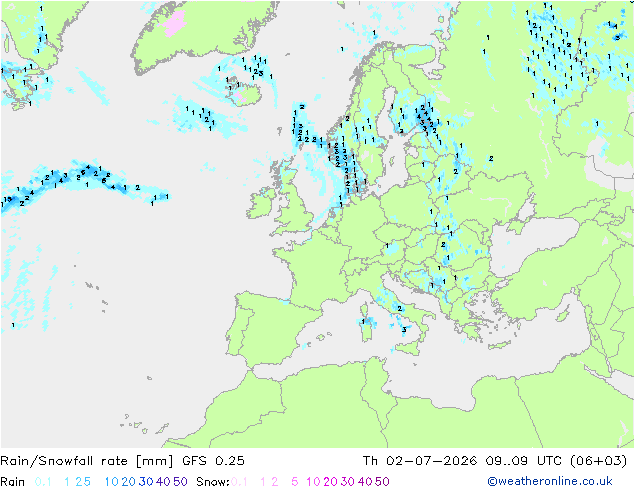Click the rain legend value 50
The image size is (634, 490).
[180, 482]
